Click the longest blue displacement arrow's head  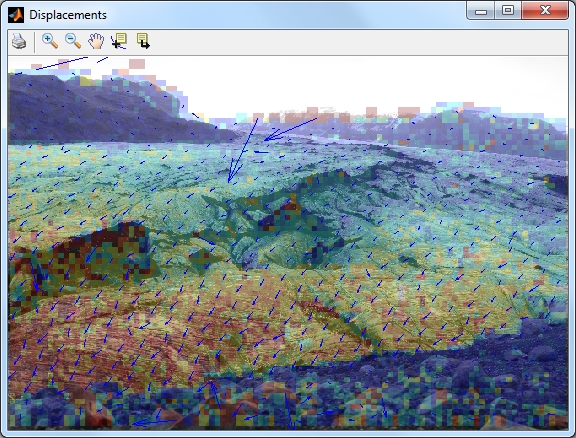[231, 176]
